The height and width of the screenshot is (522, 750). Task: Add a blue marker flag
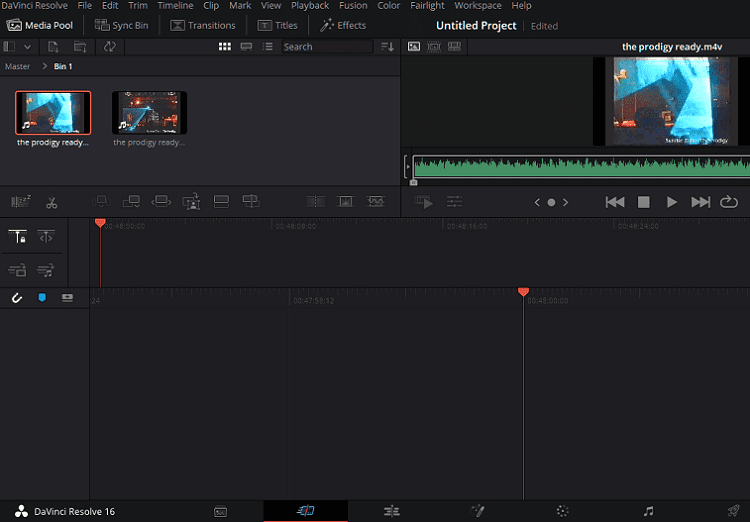[42, 298]
